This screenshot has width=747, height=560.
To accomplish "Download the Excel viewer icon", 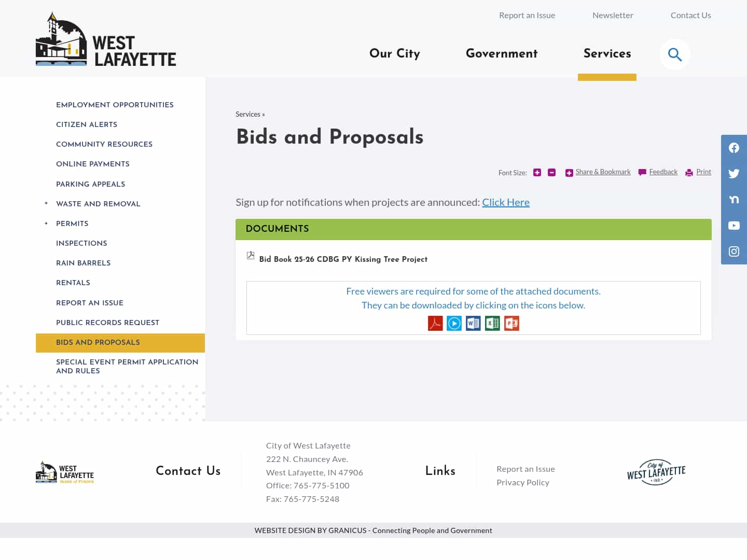I will (x=492, y=323).
